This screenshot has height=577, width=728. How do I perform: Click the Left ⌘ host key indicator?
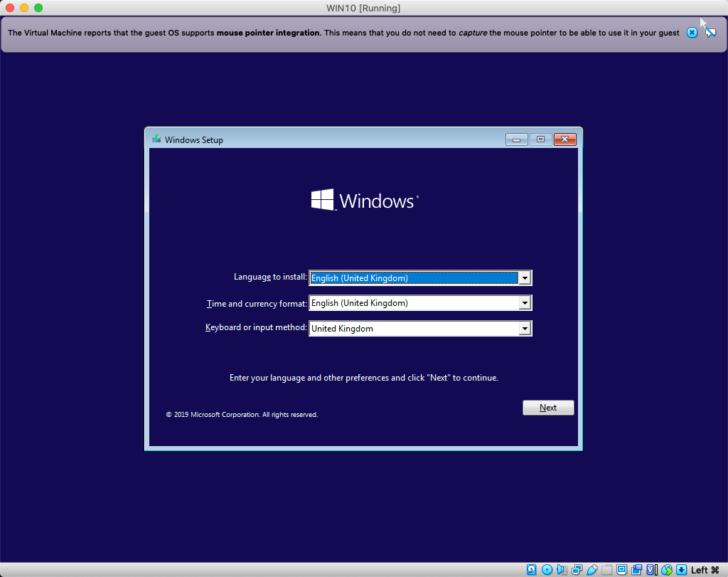[x=705, y=570]
